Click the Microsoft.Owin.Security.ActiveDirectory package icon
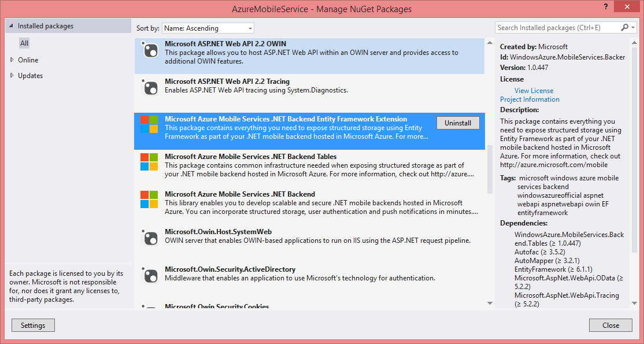This screenshot has height=344, width=644. [x=149, y=275]
